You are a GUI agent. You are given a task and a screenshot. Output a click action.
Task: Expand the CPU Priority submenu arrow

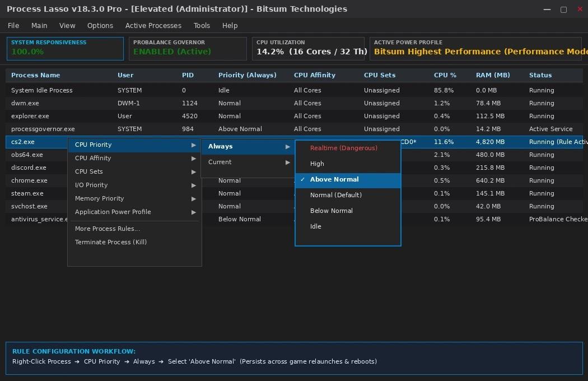[194, 145]
